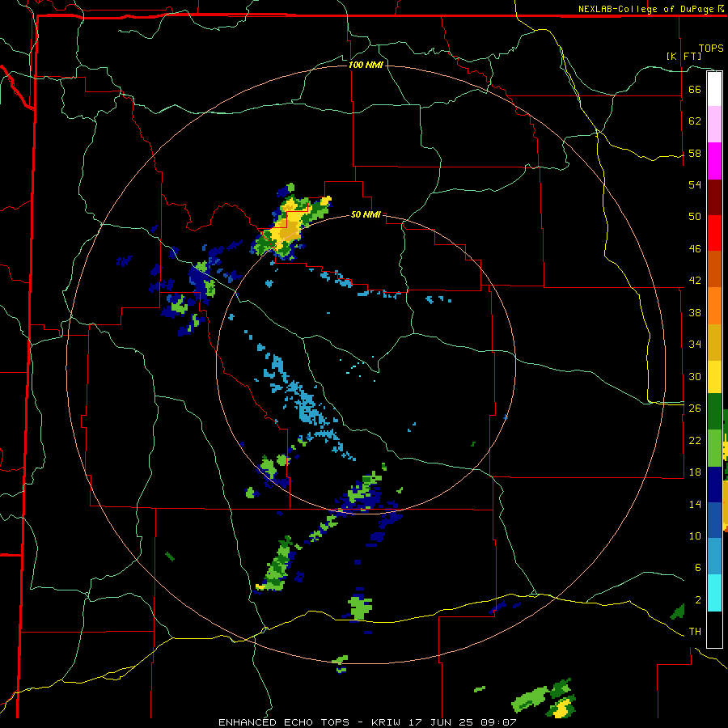Viewport: 728px width, 728px height.
Task: Pick the magenta legend swatch
Action: 714,161
